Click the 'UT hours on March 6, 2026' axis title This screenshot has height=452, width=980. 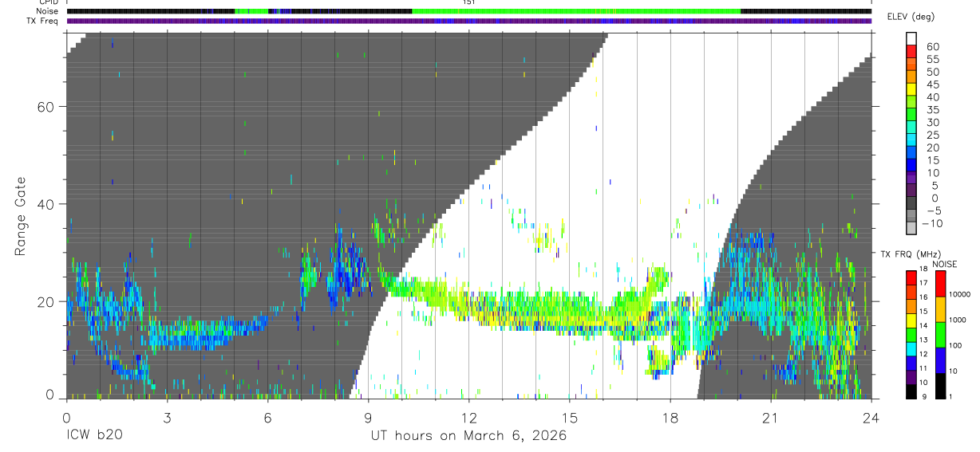pyautogui.click(x=468, y=435)
